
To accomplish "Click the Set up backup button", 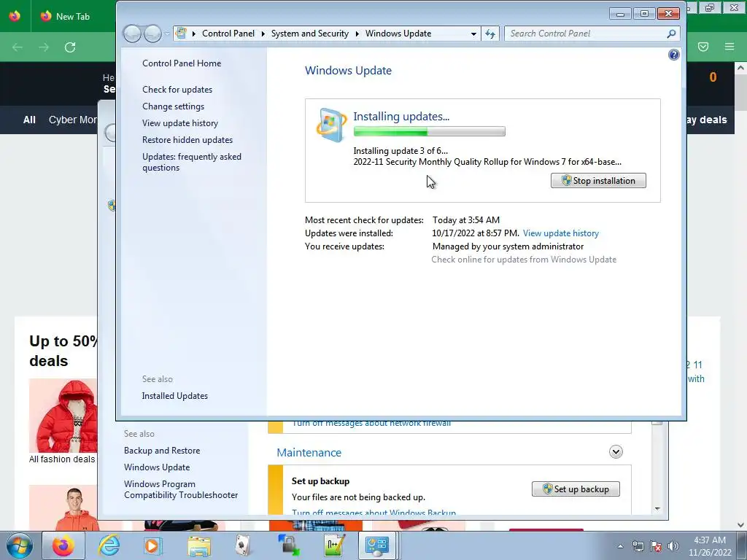I will [576, 489].
